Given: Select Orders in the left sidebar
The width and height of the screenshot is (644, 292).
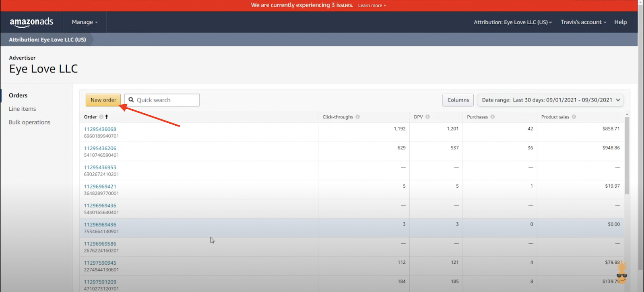Looking at the screenshot, I should point(18,95).
